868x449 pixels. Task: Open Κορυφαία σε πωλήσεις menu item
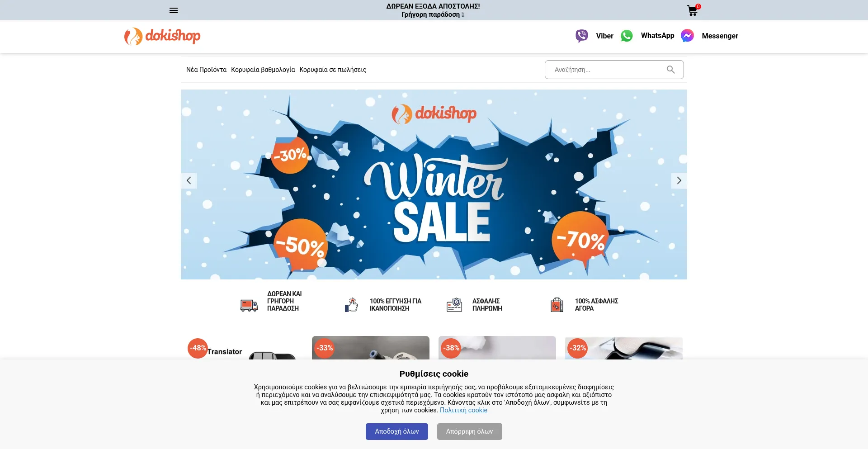[333, 70]
